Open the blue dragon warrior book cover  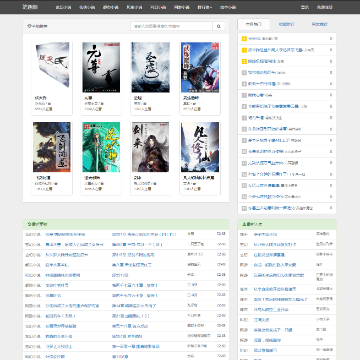(200, 67)
